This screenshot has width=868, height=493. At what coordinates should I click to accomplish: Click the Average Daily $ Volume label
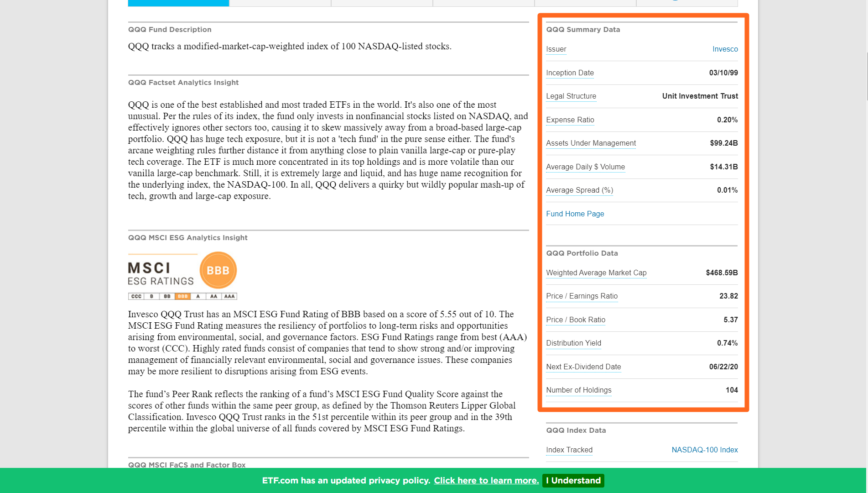click(x=585, y=167)
